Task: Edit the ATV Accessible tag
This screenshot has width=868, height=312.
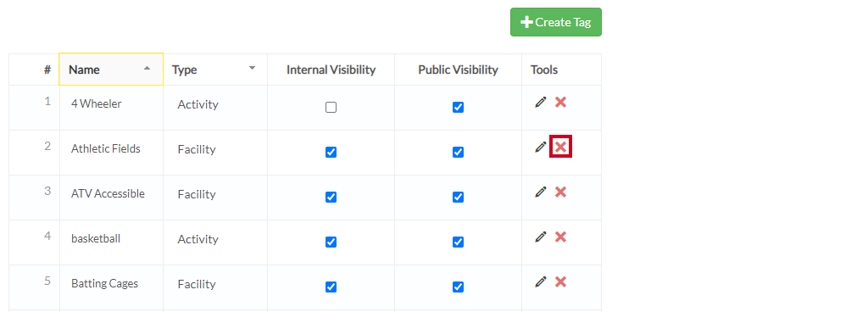Action: point(540,192)
